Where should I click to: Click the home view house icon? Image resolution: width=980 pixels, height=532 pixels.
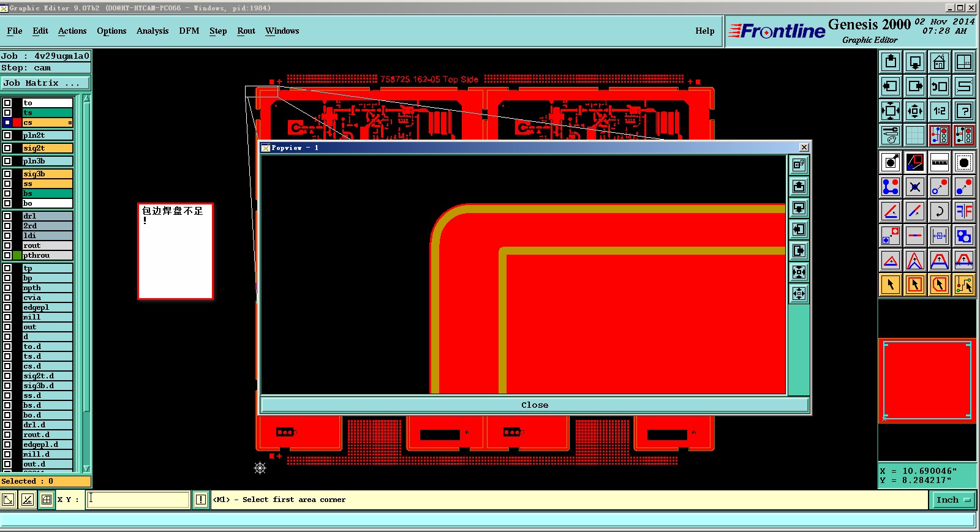[940, 62]
